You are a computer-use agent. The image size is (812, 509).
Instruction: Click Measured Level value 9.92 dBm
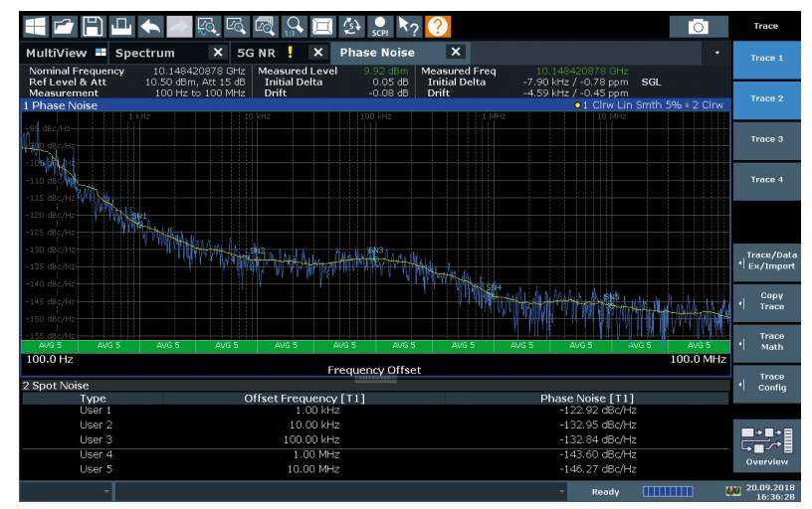pyautogui.click(x=385, y=71)
